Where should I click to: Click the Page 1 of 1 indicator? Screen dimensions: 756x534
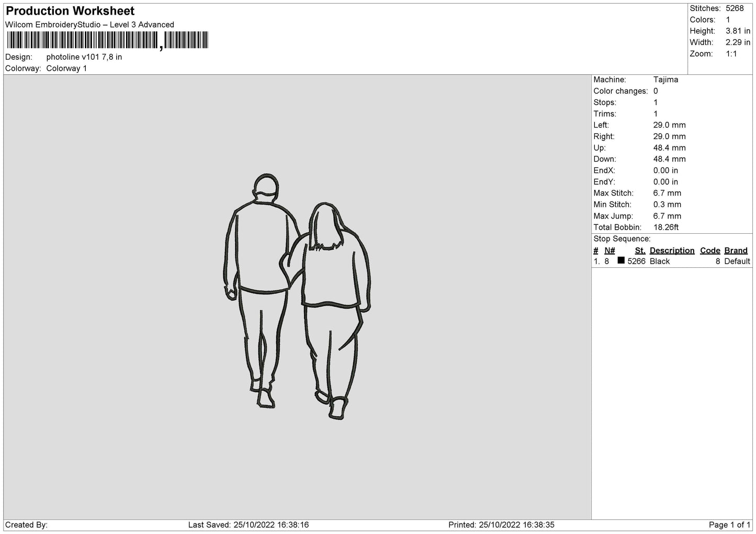tap(730, 525)
